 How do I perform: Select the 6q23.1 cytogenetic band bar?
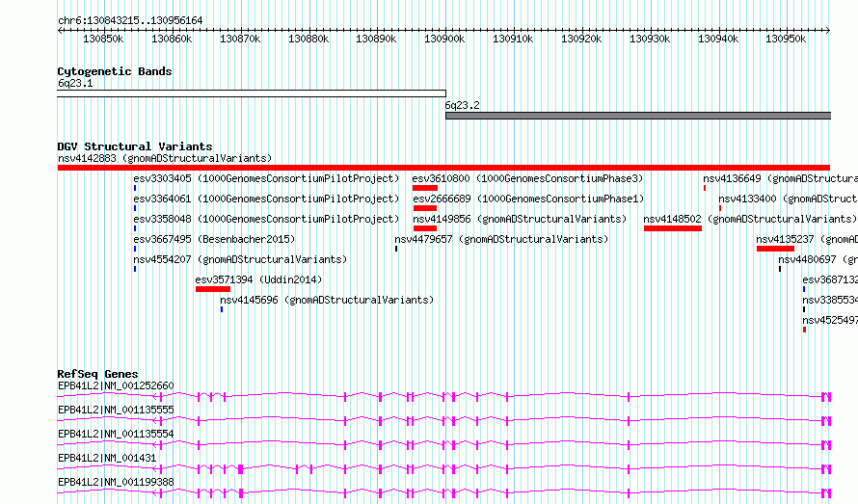[x=252, y=93]
